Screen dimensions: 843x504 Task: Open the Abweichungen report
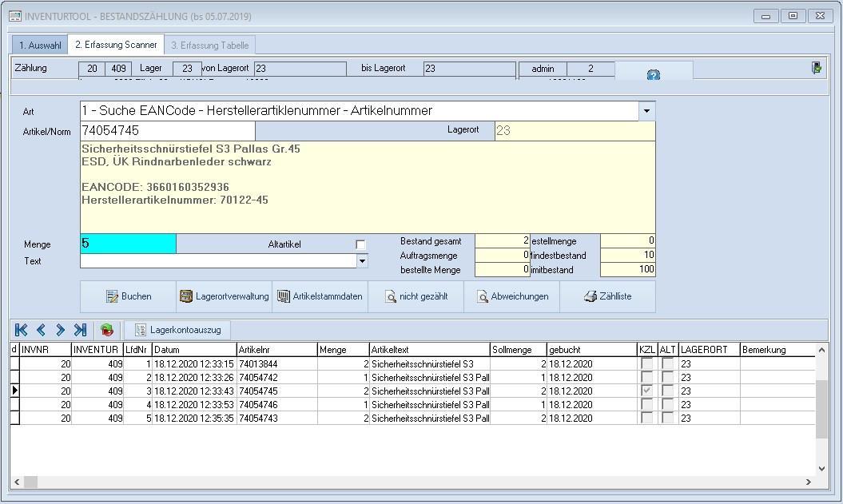tap(511, 296)
